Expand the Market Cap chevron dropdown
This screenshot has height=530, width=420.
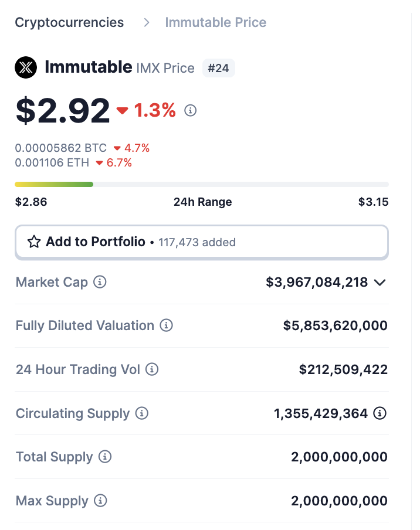click(x=380, y=283)
